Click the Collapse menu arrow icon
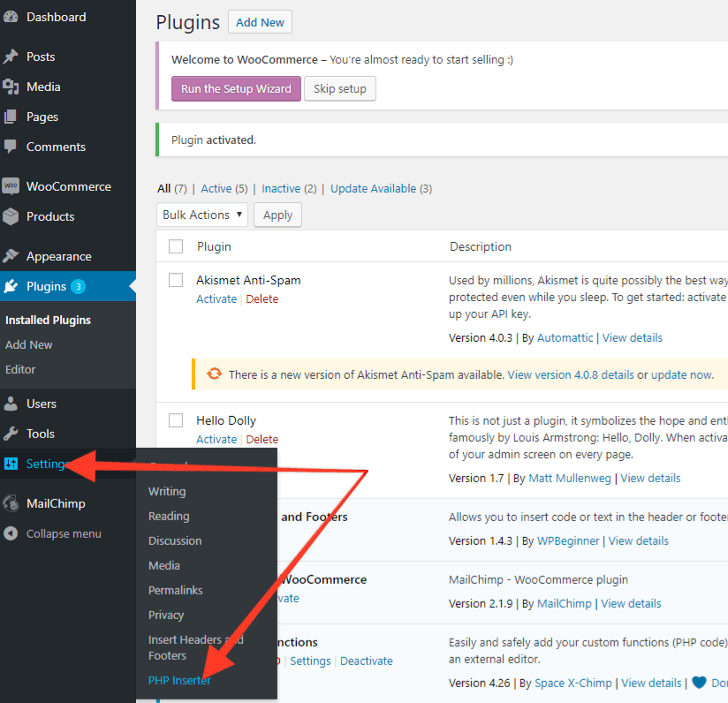The image size is (728, 703). 11,533
